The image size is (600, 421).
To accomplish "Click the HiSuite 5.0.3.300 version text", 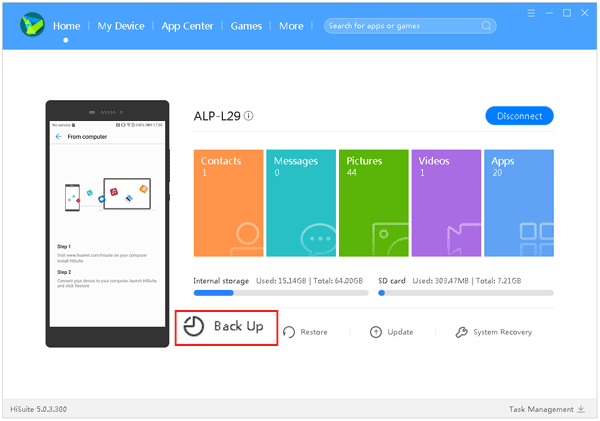I will tap(39, 409).
